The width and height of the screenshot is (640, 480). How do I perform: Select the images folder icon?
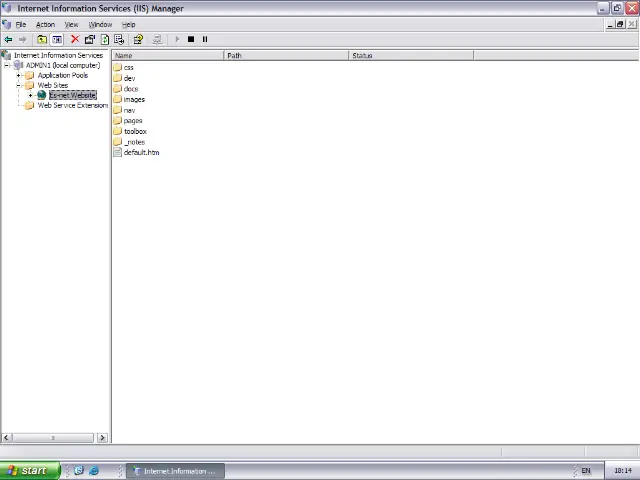coord(118,99)
